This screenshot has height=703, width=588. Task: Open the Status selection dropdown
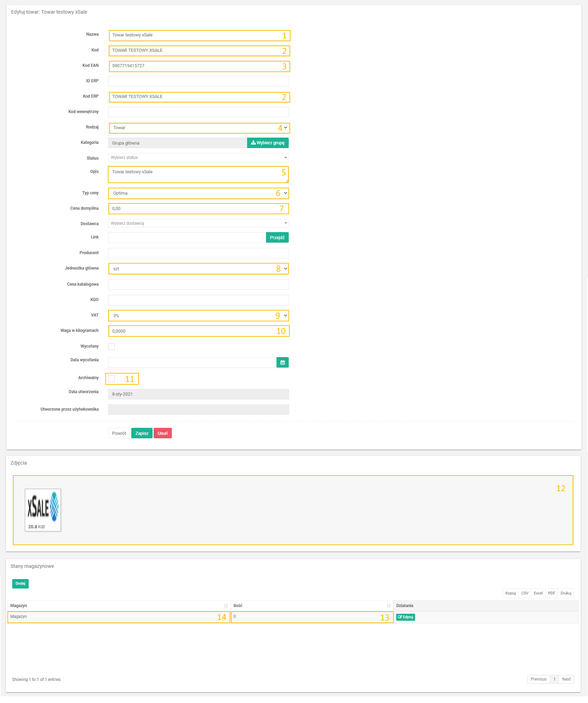[198, 158]
